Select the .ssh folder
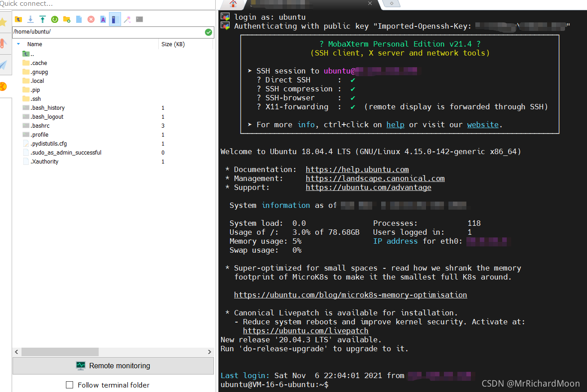This screenshot has width=587, height=392. click(x=32, y=99)
